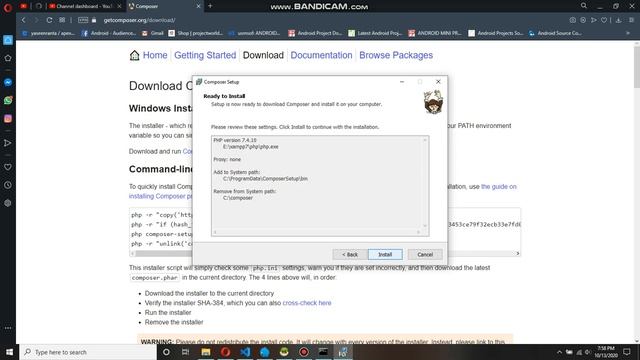Expand the bookmarks bar overflow chevron
The height and width of the screenshot is (360, 640).
628,33
